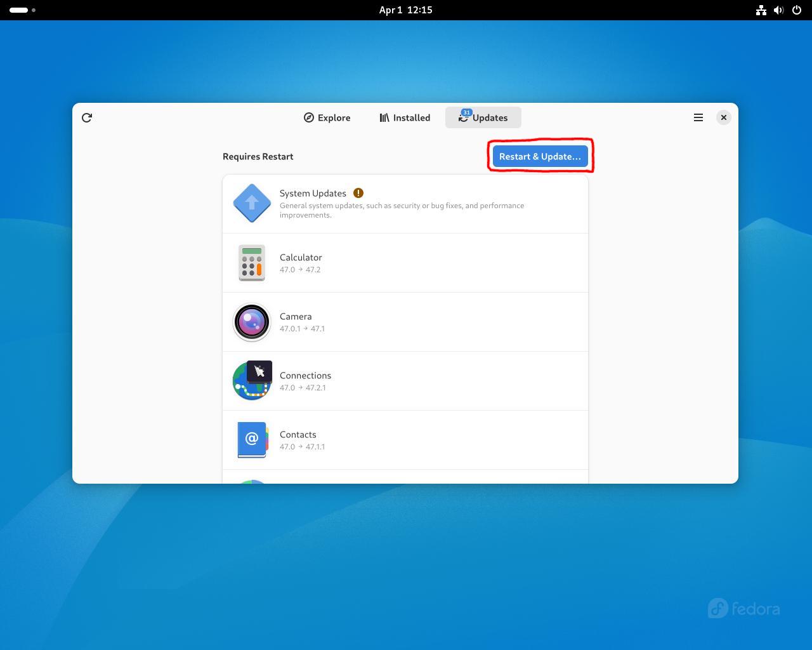Click the network status icon
Screen dimensions: 812x650
pyautogui.click(x=761, y=10)
